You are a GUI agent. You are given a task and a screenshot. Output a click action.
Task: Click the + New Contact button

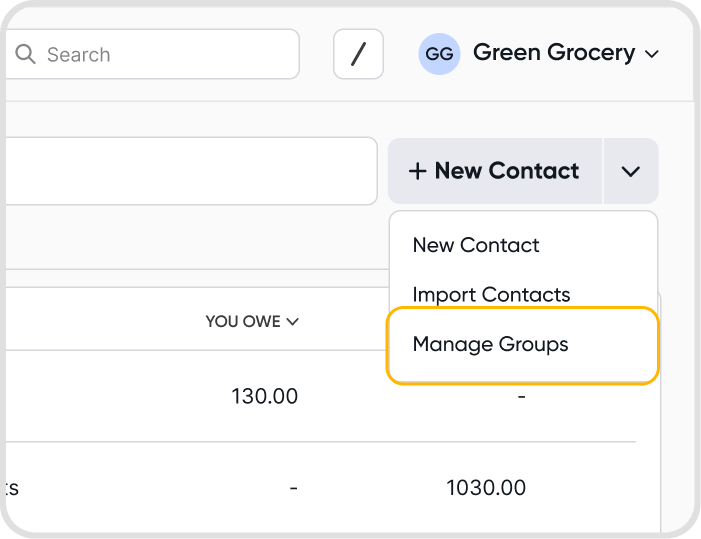[x=495, y=171]
